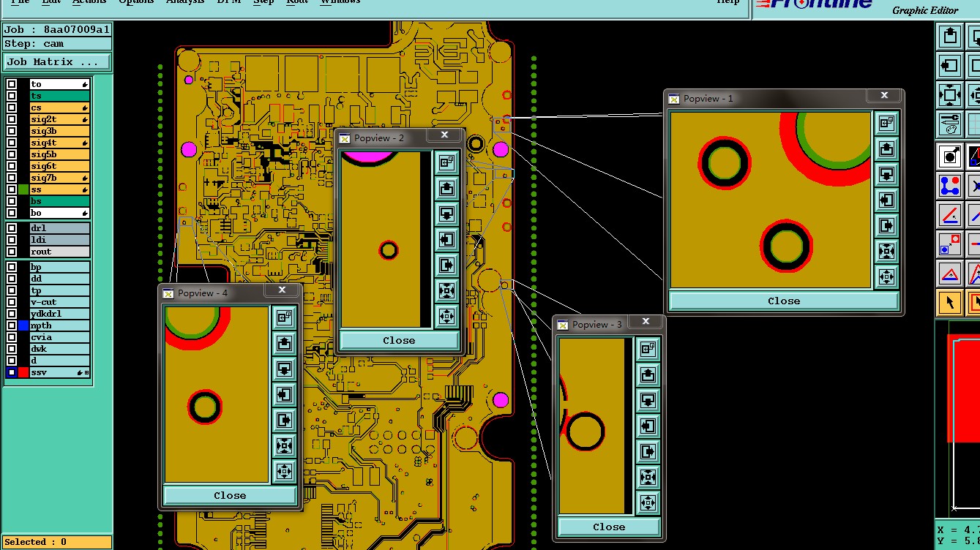The width and height of the screenshot is (980, 550).
Task: Toggle the checkbox for layer rout
Action: click(12, 252)
